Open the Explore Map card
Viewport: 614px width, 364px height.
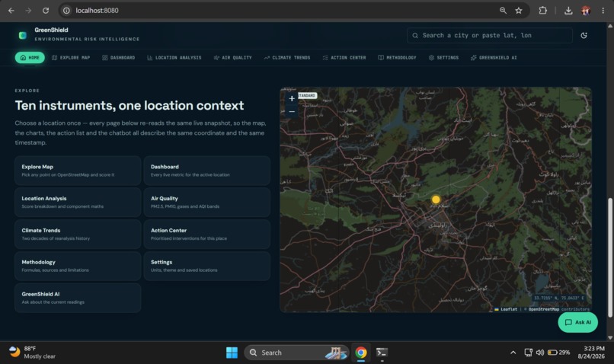click(78, 171)
